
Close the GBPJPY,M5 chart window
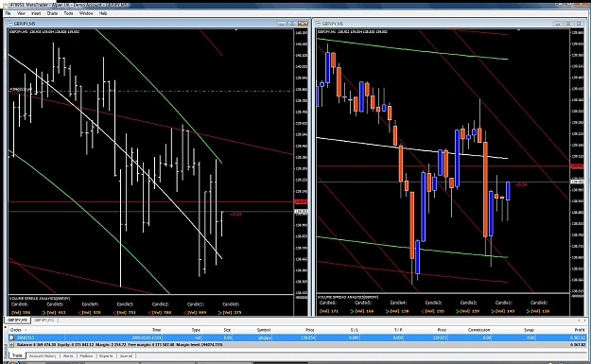303,24
